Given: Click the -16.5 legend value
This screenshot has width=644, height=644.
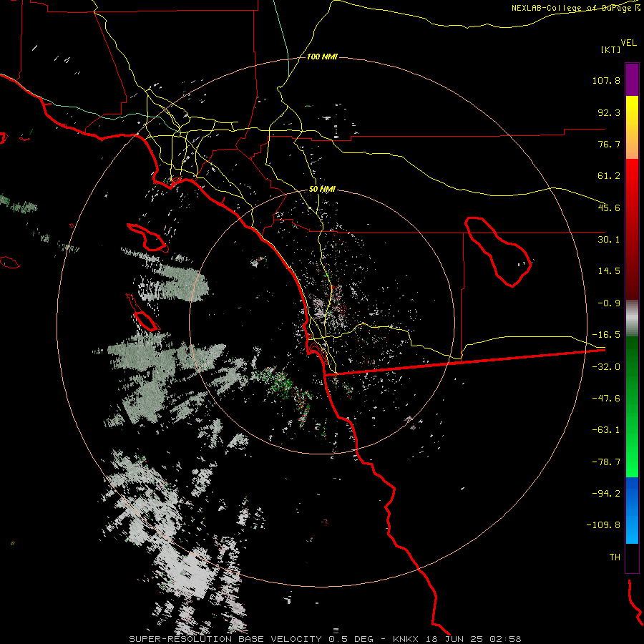Looking at the screenshot, I should click(x=606, y=335).
